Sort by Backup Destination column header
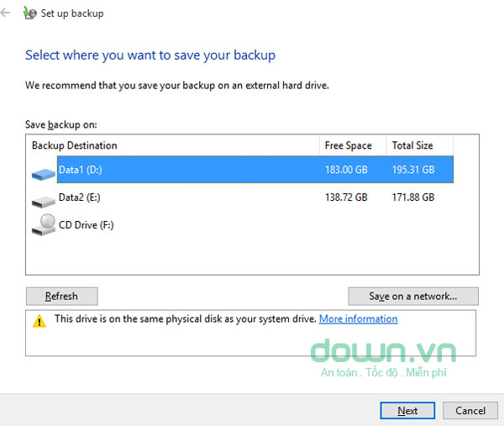This screenshot has height=426, width=504. pyautogui.click(x=172, y=145)
